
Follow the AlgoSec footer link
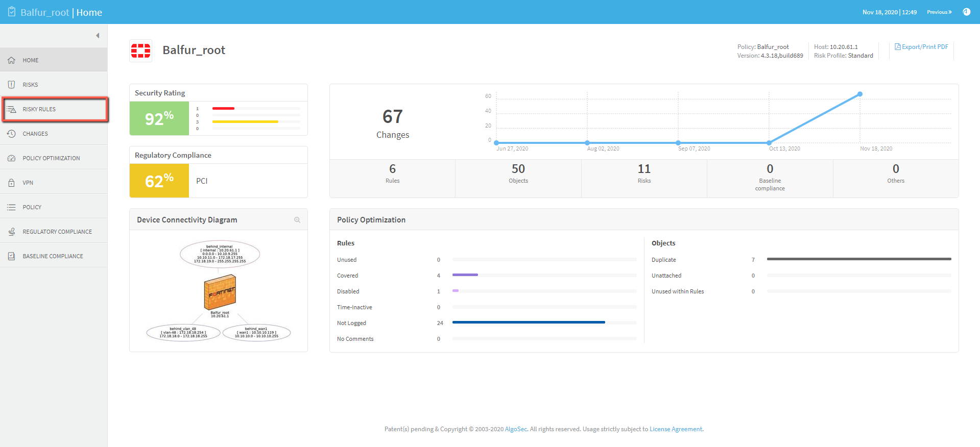point(516,429)
